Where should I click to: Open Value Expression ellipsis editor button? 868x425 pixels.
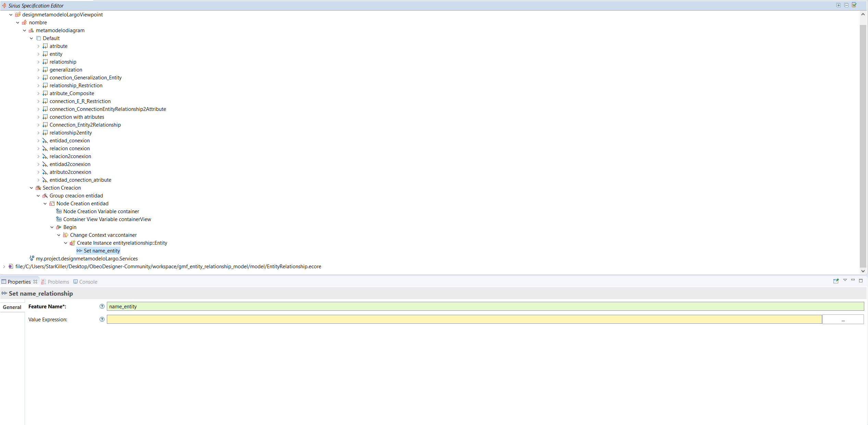point(843,320)
